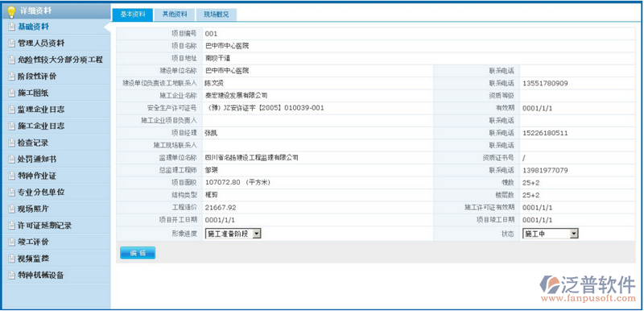
Task: Click the 施工准备阶段 combo box
Action: (233, 234)
